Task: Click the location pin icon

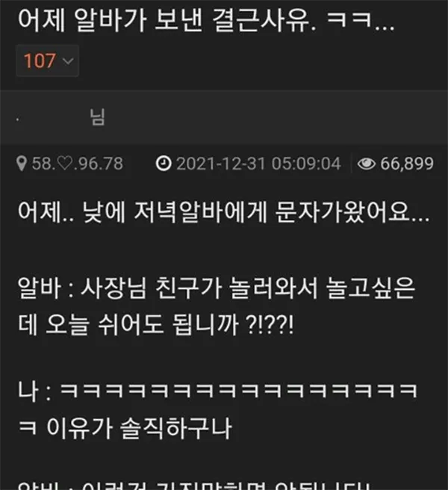Action: pyautogui.click(x=21, y=164)
